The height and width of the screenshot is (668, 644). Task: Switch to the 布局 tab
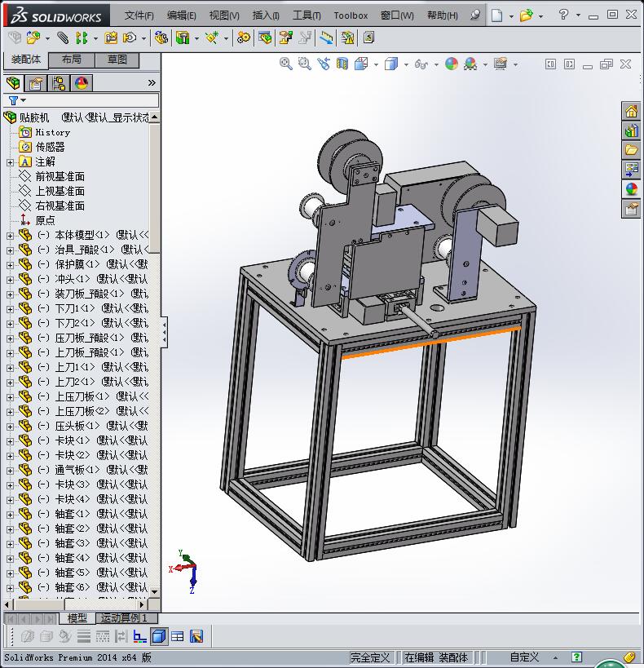tap(71, 60)
